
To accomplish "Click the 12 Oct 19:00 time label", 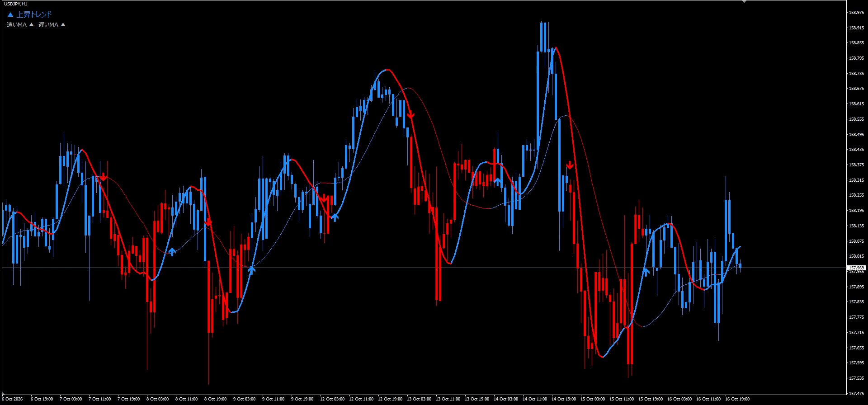I will (390, 399).
